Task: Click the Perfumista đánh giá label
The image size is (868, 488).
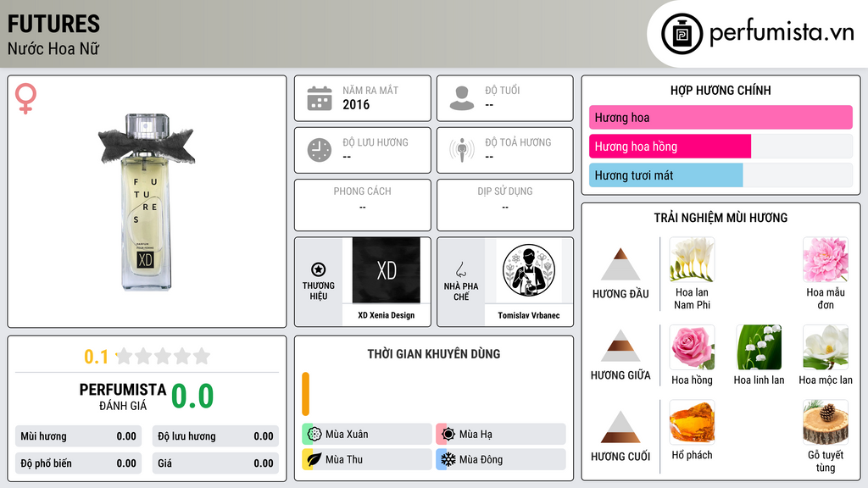Action: (122, 396)
